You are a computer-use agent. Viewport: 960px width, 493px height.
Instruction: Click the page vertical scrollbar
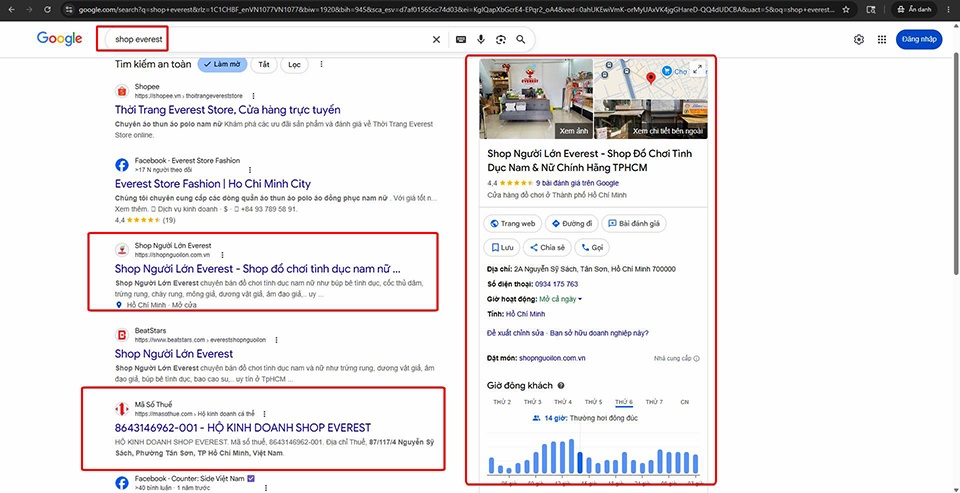coord(956,165)
